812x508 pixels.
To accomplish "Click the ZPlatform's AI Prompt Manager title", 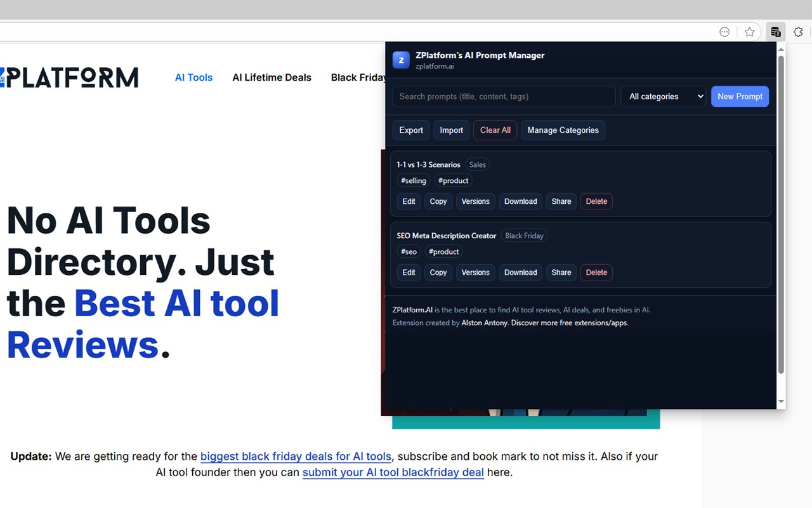I will (480, 55).
